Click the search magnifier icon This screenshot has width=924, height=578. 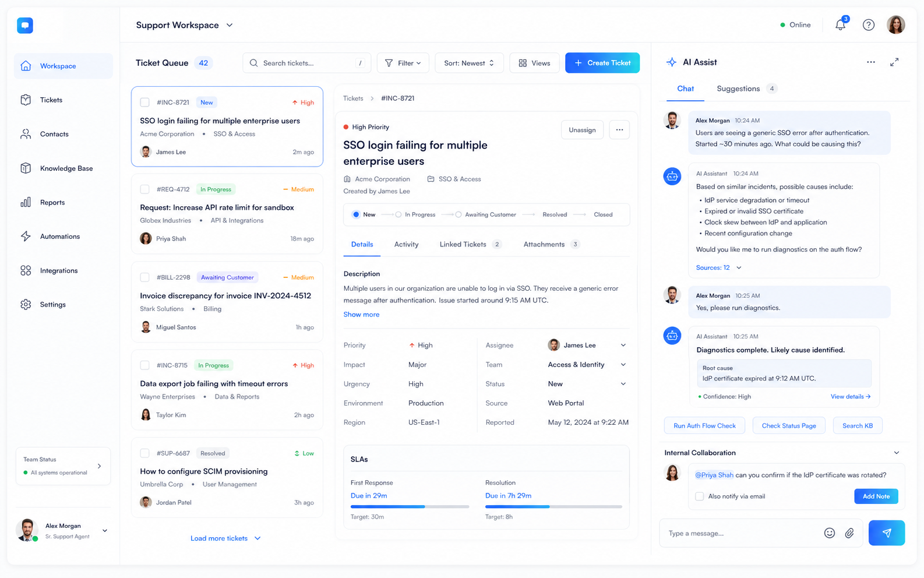254,63
